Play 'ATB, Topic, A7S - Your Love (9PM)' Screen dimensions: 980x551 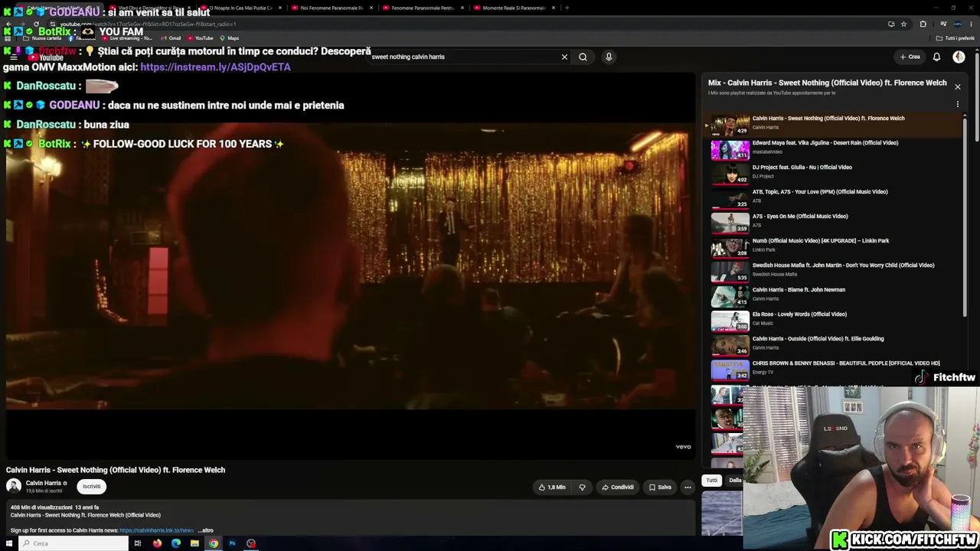click(x=835, y=198)
